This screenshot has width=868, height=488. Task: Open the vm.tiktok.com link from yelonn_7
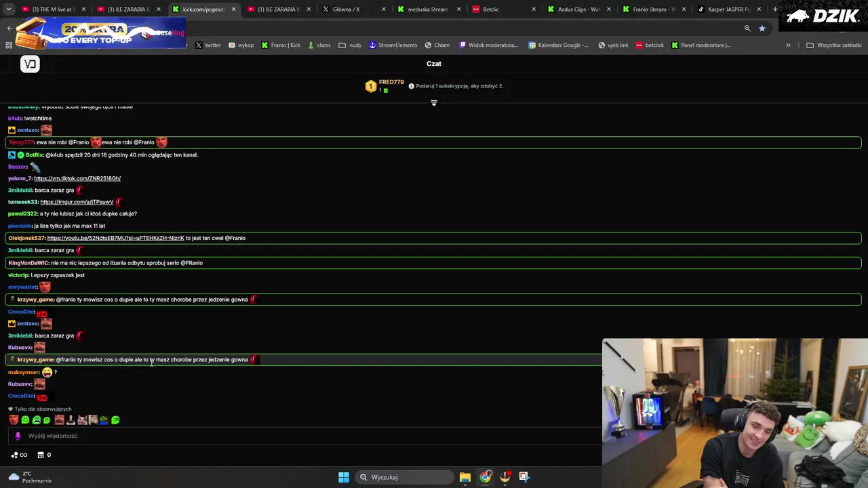pos(77,178)
